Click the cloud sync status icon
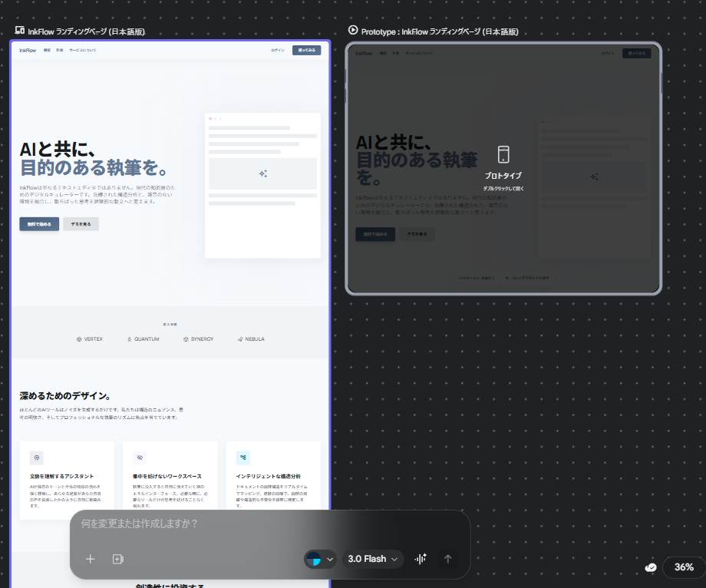Image resolution: width=706 pixels, height=588 pixels. tap(651, 567)
